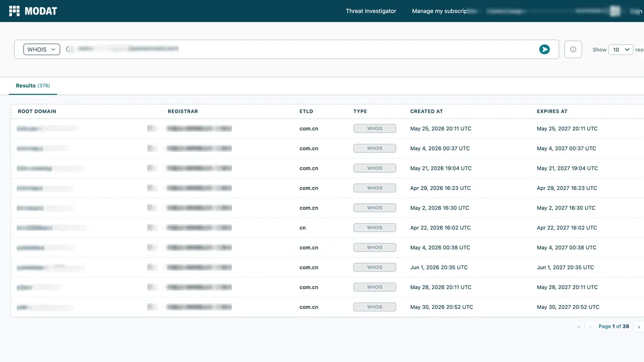
Task: Open the Show 10 results-per-page dropdown
Action: [620, 49]
